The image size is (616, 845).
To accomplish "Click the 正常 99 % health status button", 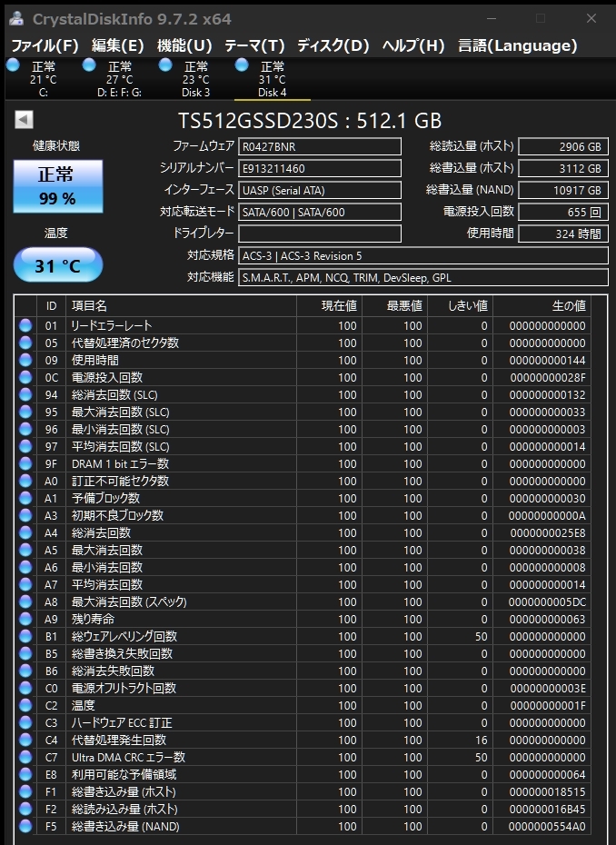I will (x=57, y=186).
